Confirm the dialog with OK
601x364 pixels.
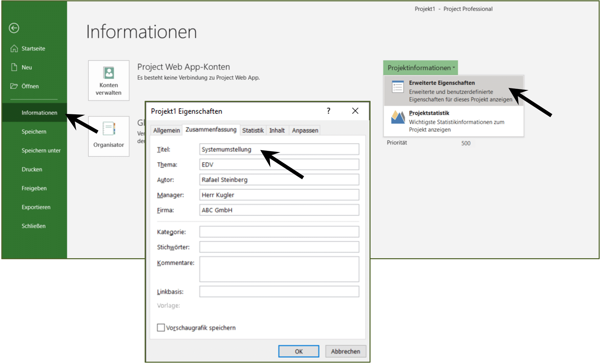(299, 351)
